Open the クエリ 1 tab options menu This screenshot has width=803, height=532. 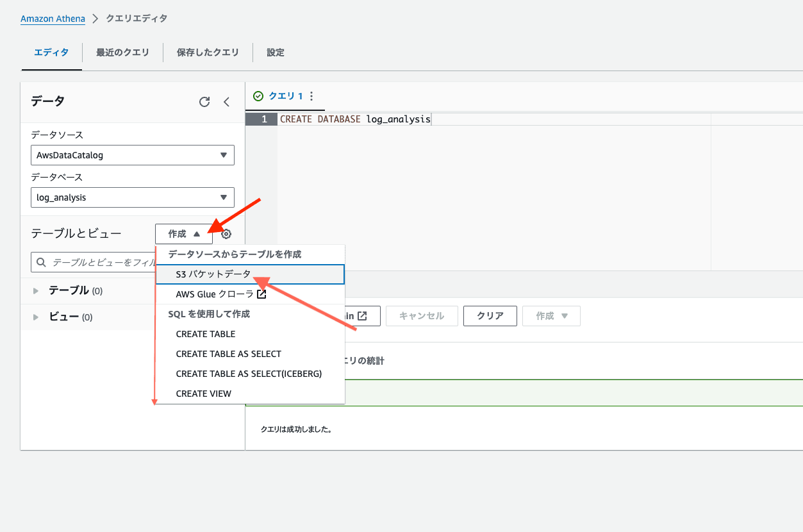tap(312, 96)
